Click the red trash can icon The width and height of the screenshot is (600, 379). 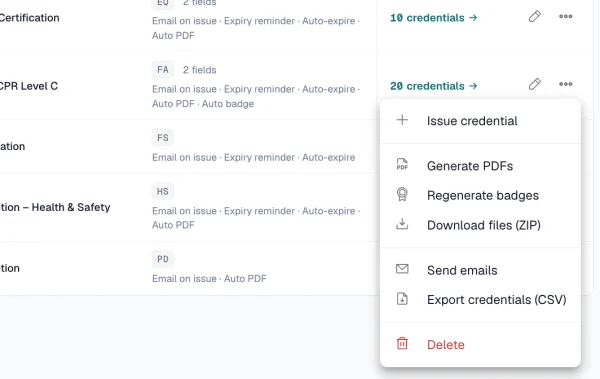tap(402, 343)
